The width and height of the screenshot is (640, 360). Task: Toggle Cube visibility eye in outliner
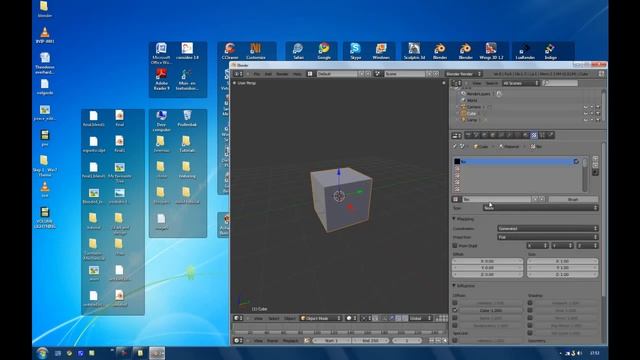point(585,113)
